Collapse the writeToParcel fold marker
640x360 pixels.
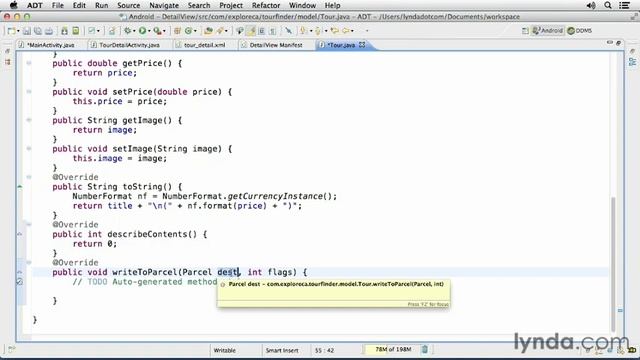[x=29, y=262]
